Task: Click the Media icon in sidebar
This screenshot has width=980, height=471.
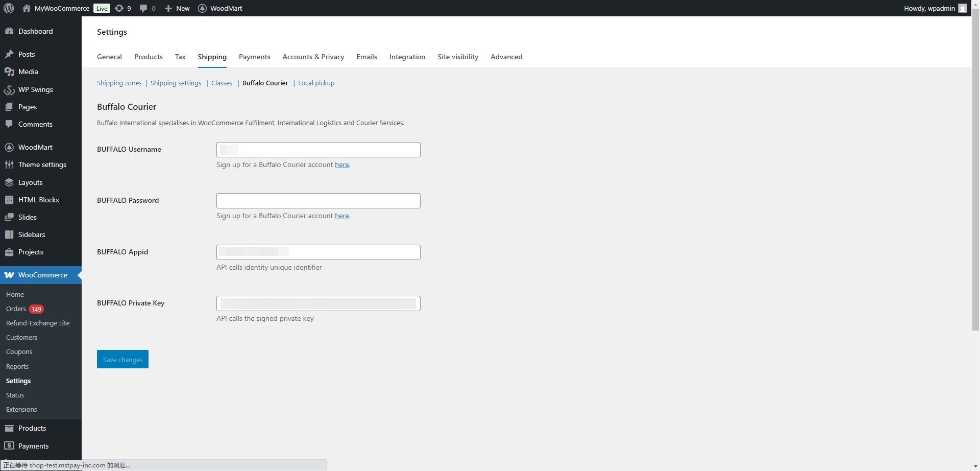Action: pyautogui.click(x=9, y=72)
